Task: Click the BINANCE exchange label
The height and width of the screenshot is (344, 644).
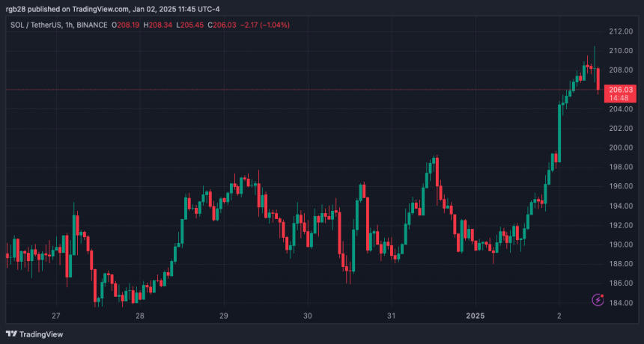Action: [x=93, y=25]
